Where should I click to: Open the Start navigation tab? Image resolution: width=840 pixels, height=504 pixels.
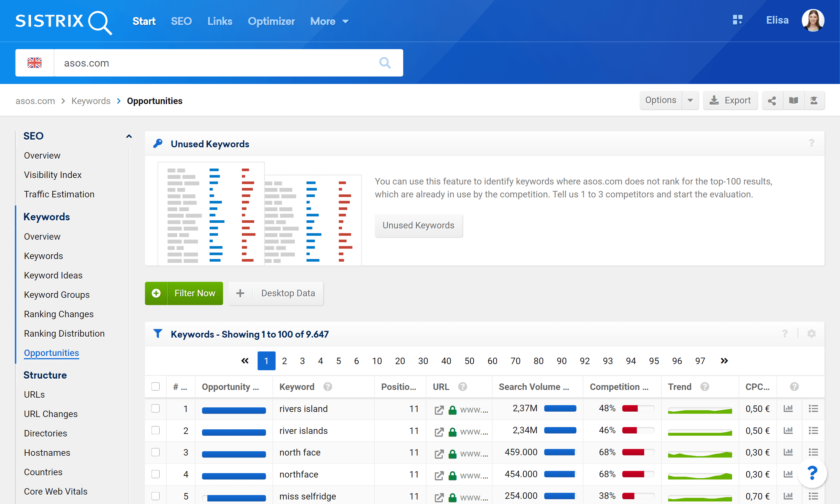(x=144, y=21)
